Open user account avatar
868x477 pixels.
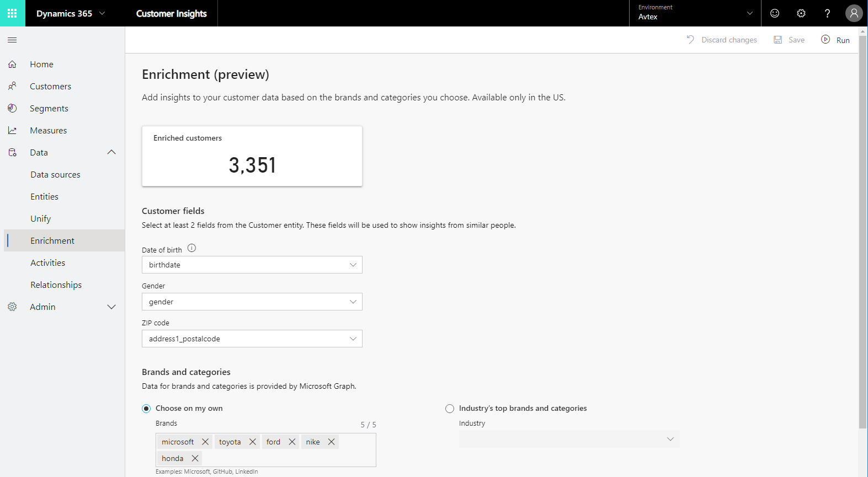click(x=854, y=13)
